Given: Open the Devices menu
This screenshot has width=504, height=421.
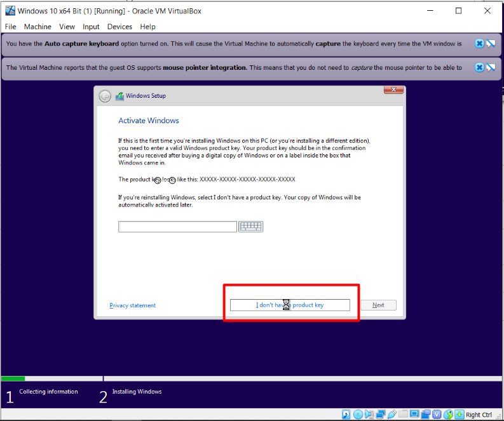Looking at the screenshot, I should tap(119, 27).
